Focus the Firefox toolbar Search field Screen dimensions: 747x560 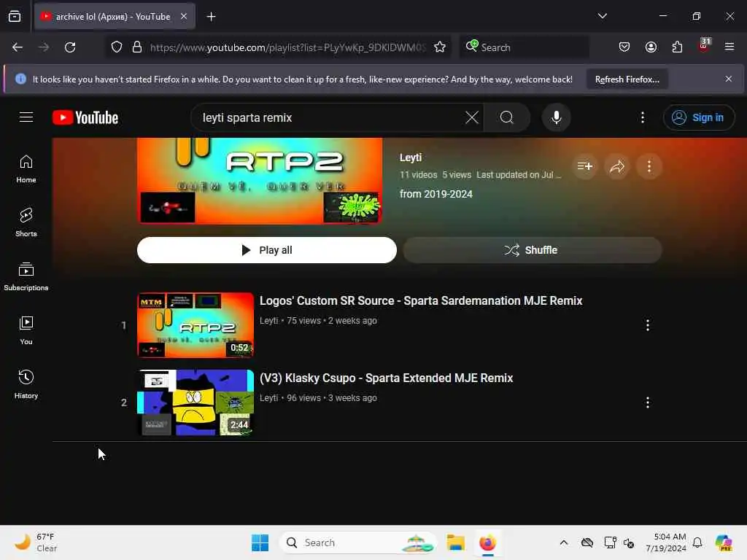tap(524, 47)
